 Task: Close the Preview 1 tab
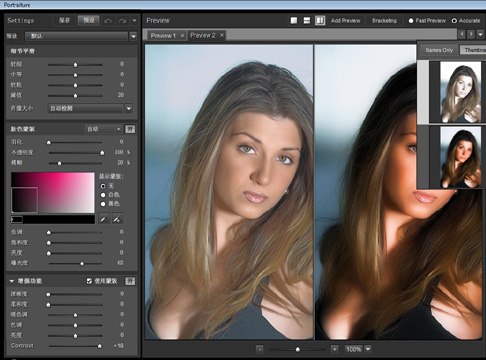(x=182, y=35)
